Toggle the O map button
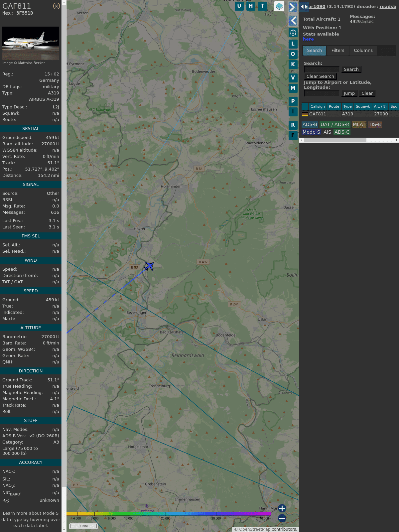 293,54
